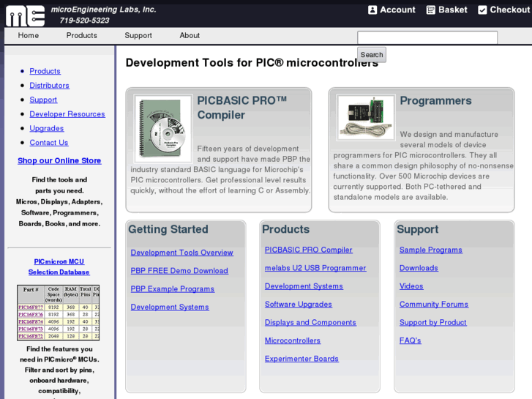This screenshot has height=399, width=532.
Task: Open Support by Product link
Action: (433, 323)
